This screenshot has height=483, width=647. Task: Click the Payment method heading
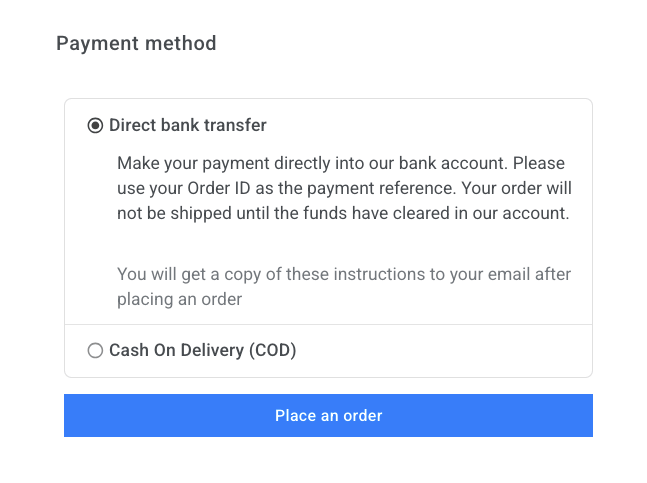tap(136, 43)
